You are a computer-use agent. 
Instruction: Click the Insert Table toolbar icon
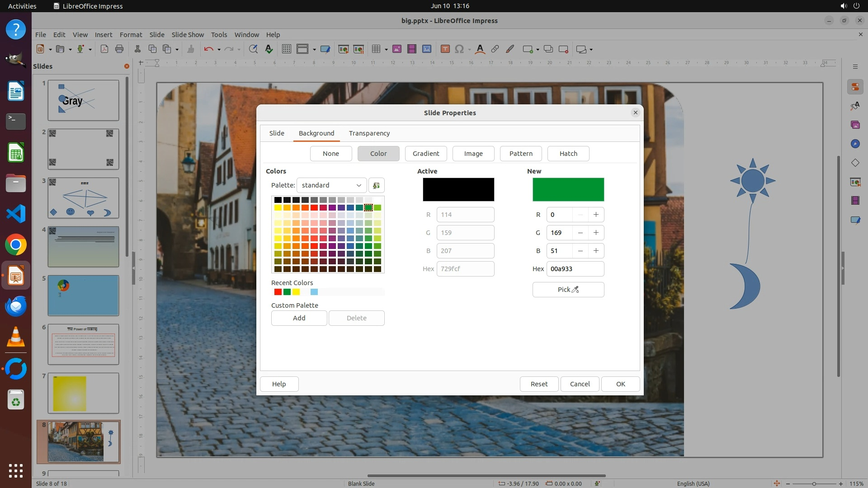[x=376, y=49]
